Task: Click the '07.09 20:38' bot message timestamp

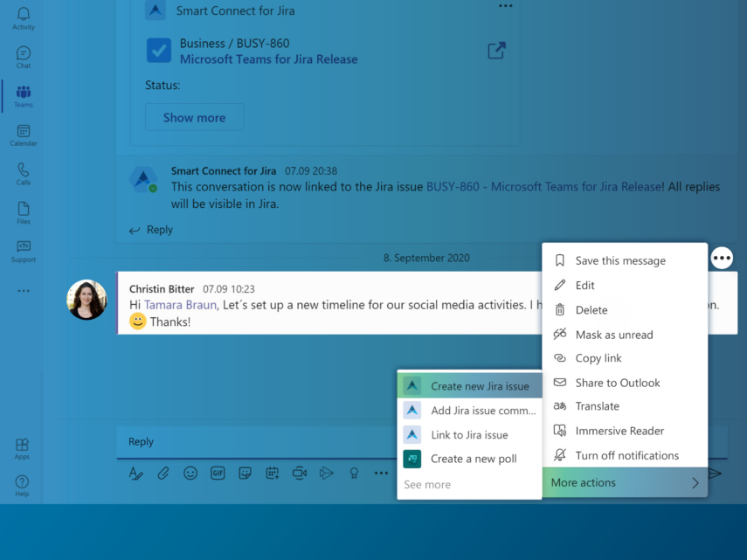Action: click(x=311, y=171)
